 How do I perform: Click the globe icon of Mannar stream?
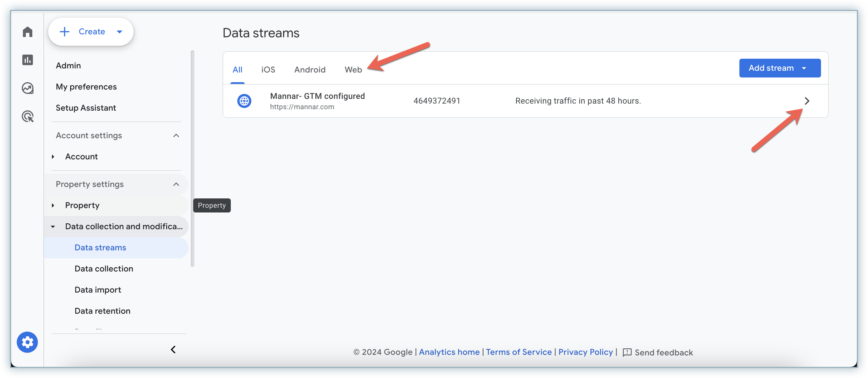(x=244, y=101)
